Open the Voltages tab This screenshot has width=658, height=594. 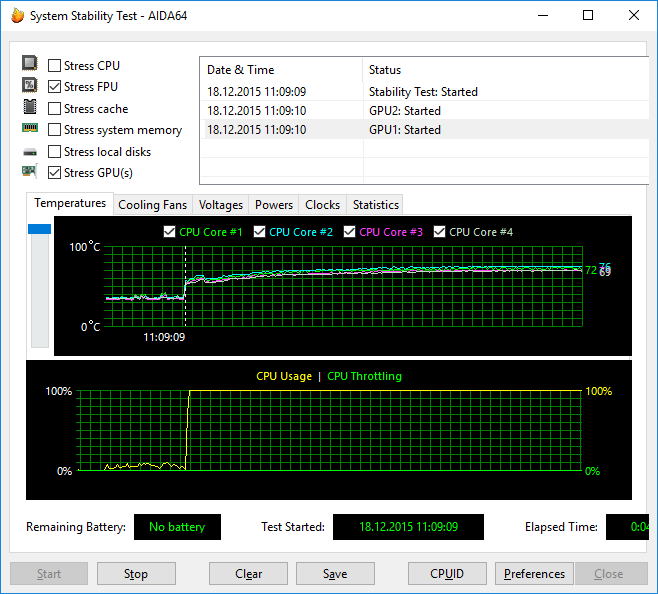click(221, 205)
